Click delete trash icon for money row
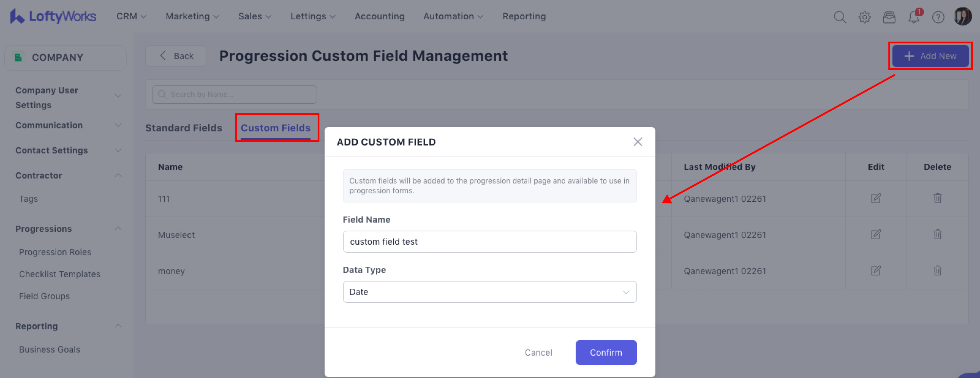The height and width of the screenshot is (378, 980). point(938,271)
